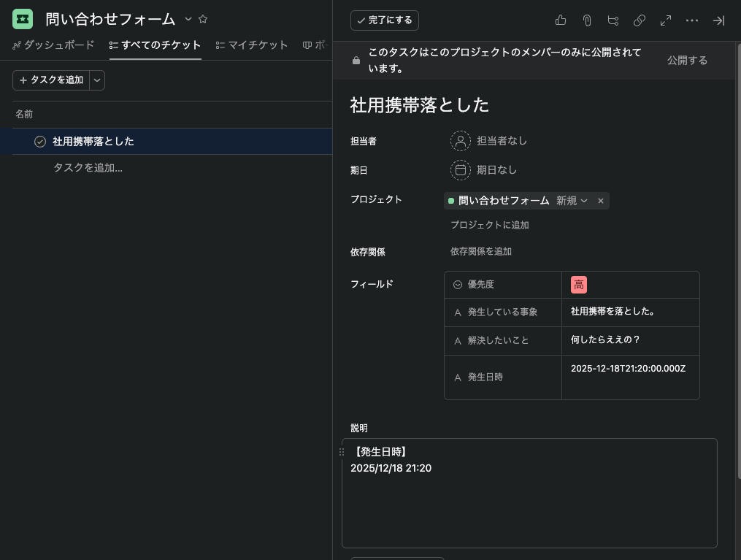741x560 pixels.
Task: Switch to the マイチケット tab
Action: tap(252, 45)
